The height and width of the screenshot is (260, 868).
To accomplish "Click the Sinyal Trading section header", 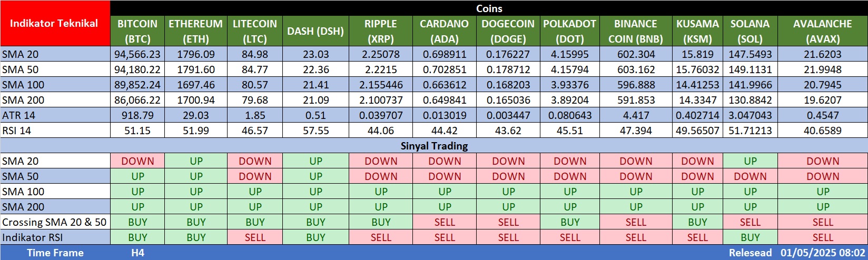I will pos(434,146).
